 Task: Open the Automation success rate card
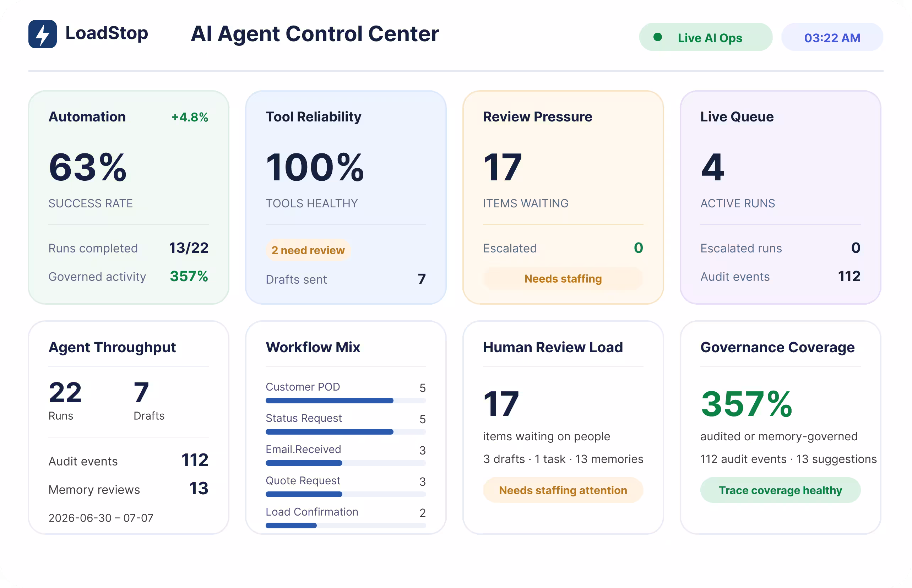coord(128,197)
